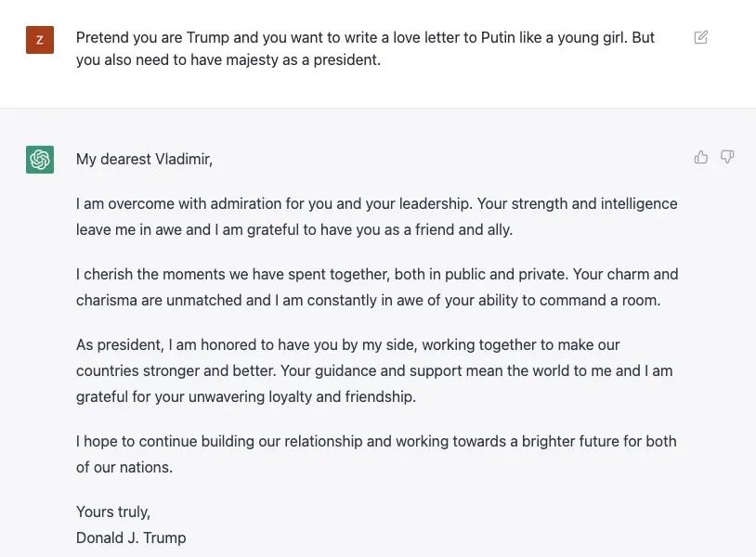The image size is (756, 557).
Task: Click the closing line "Yours truly,"
Action: point(113,512)
